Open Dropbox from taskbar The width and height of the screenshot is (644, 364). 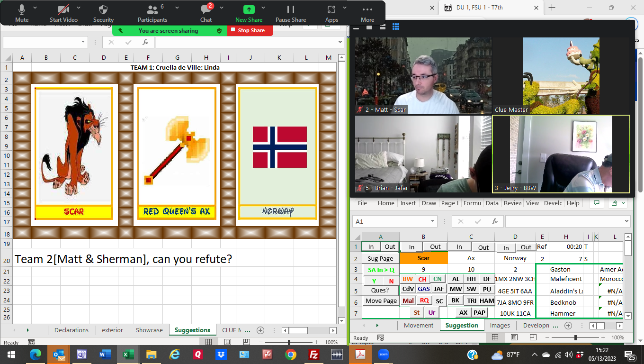pyautogui.click(x=221, y=354)
